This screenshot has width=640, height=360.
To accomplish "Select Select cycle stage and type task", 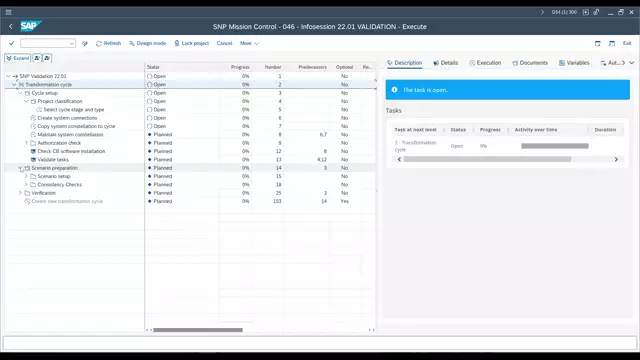I will [x=73, y=110].
